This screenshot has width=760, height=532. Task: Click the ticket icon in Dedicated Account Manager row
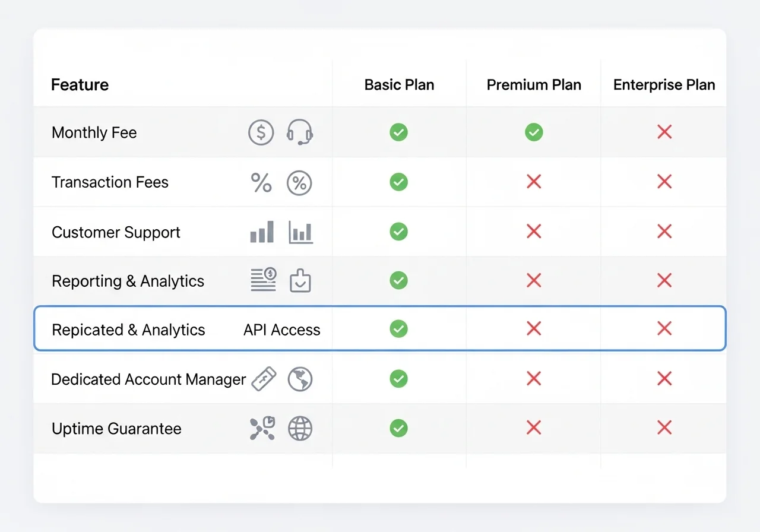click(264, 379)
